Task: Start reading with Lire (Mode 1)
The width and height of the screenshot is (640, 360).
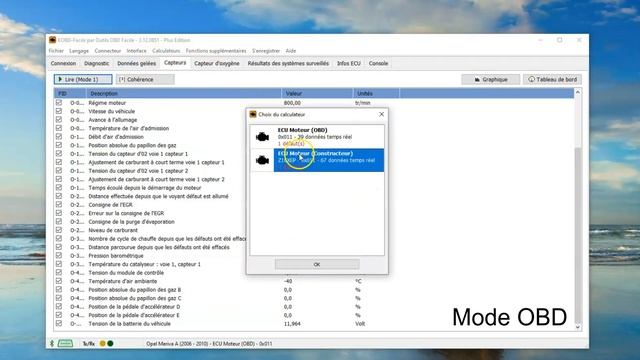Action: (x=83, y=79)
